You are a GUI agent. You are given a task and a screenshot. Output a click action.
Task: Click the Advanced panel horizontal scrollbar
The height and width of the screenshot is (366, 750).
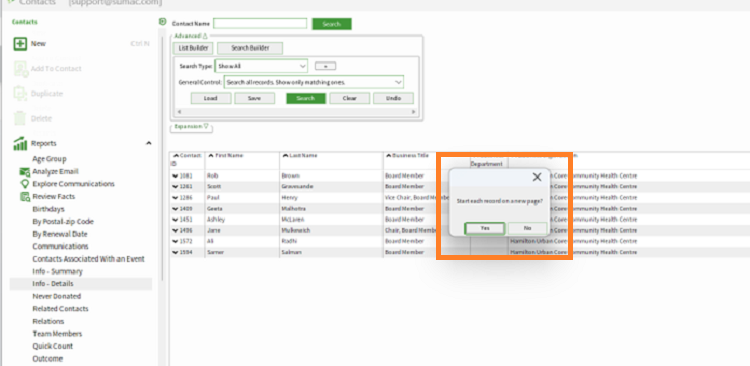[297, 111]
